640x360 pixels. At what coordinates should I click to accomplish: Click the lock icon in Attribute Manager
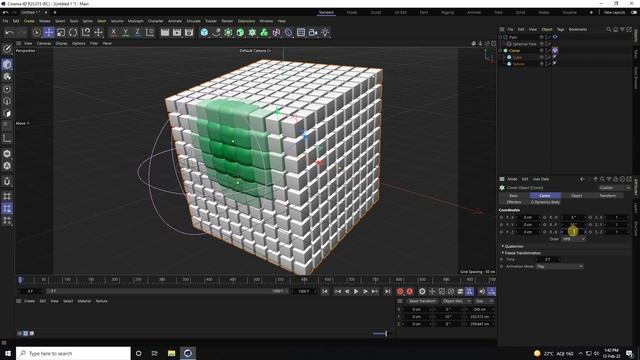point(616,179)
